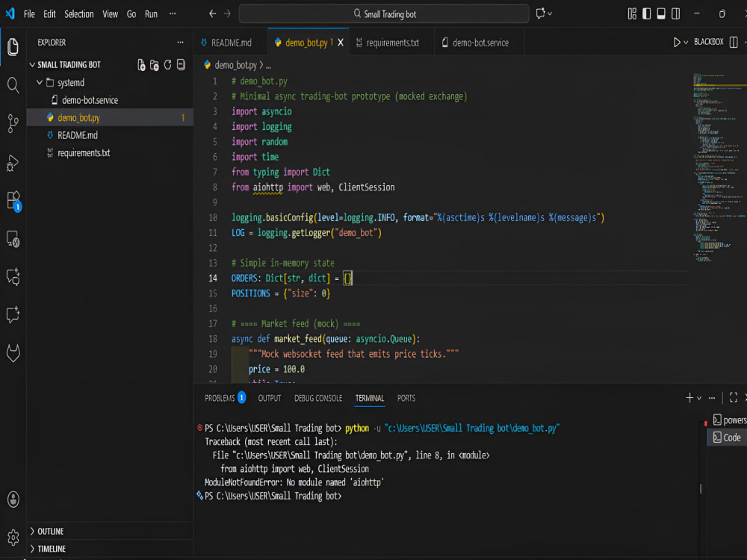Open the Search view in activity bar
This screenshot has width=747, height=560.
(13, 85)
